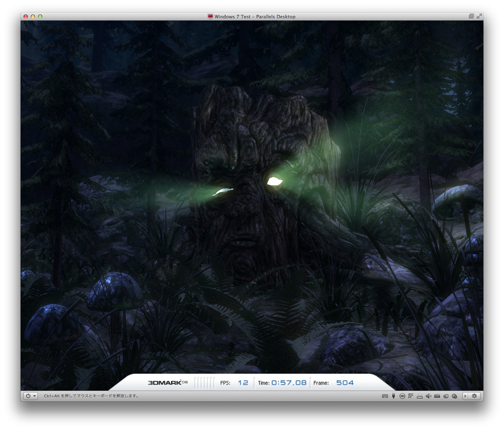The height and width of the screenshot is (430, 504).
Task: Open the power button dropdown menu
Action: 30,396
